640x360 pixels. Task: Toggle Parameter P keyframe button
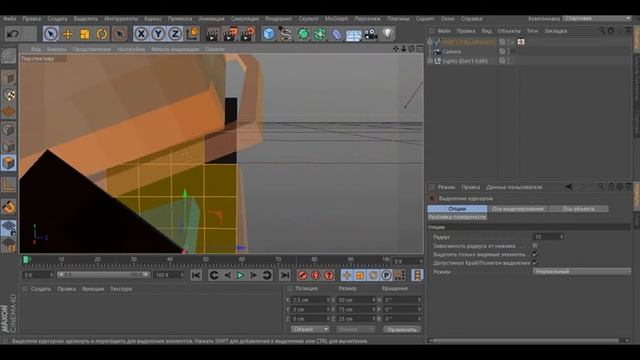386,275
